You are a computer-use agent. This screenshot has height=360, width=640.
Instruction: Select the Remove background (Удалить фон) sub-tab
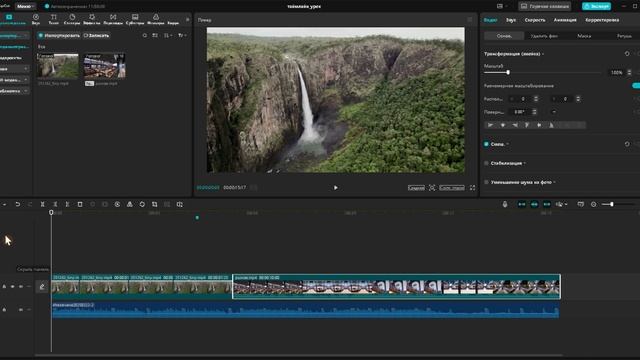[x=544, y=36]
